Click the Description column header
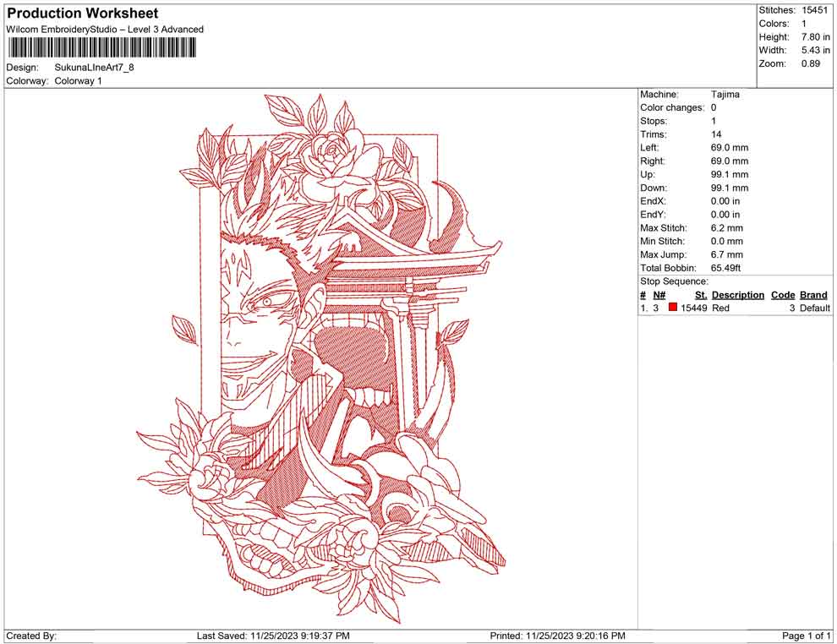Viewport: 837px width, 644px height. click(737, 294)
